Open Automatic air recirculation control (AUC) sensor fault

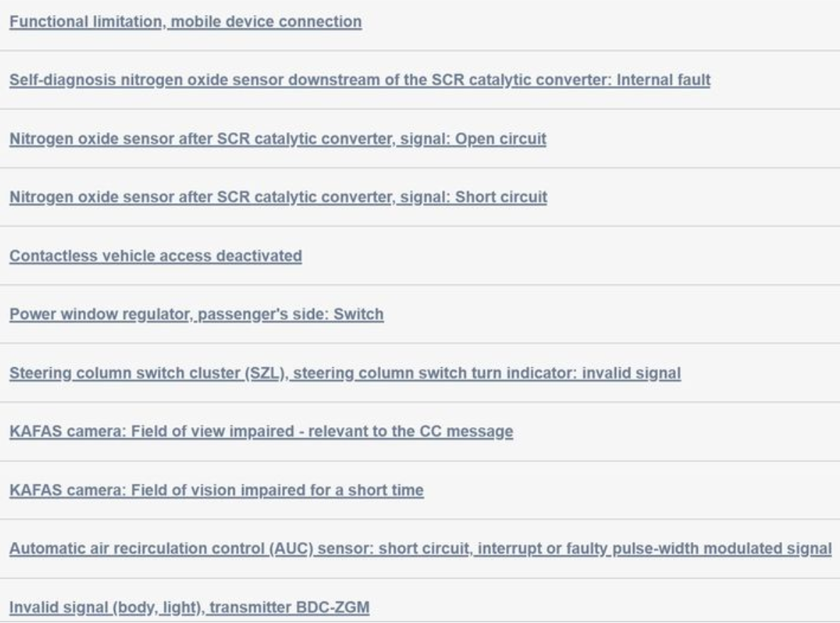(420, 548)
